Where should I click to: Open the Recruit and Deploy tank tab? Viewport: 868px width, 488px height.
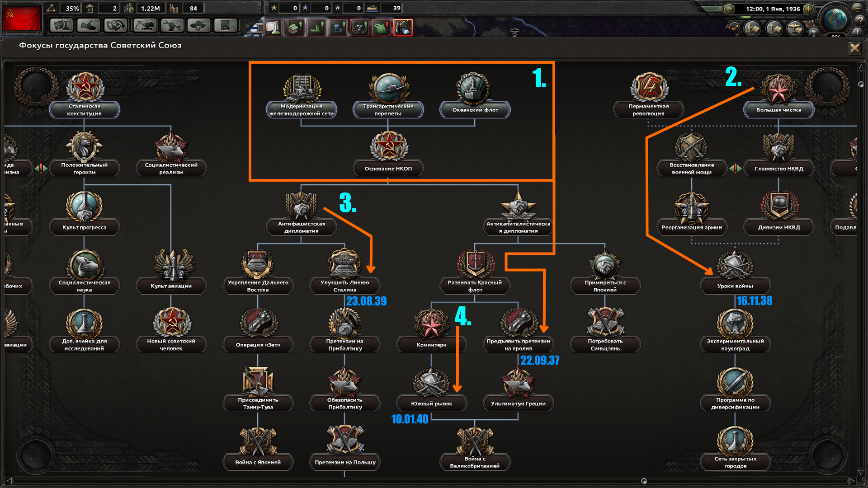coord(199,25)
